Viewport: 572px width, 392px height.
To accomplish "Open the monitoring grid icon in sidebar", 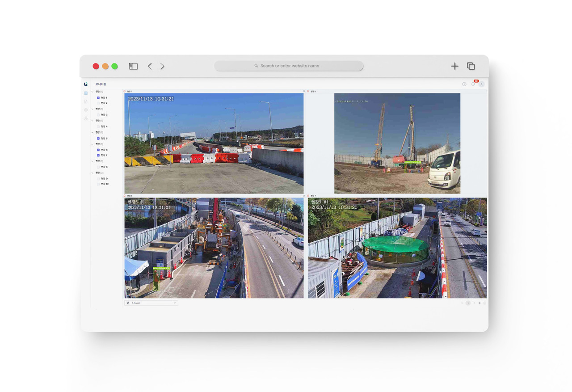I will pos(86,93).
